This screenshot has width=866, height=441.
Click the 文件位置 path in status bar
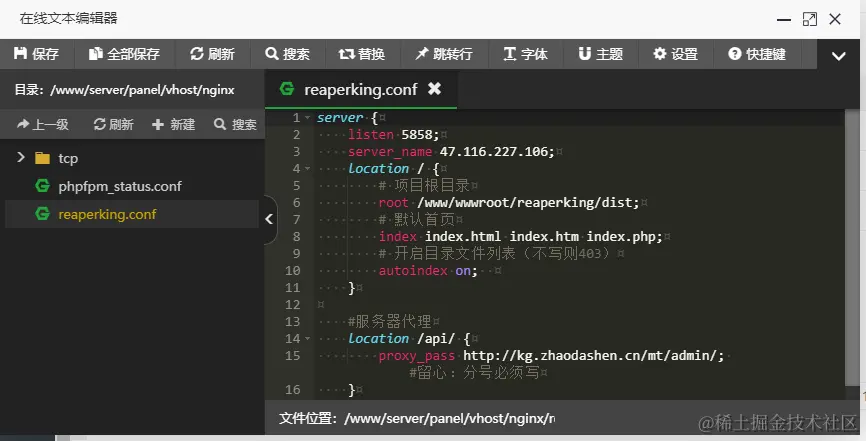coord(450,418)
